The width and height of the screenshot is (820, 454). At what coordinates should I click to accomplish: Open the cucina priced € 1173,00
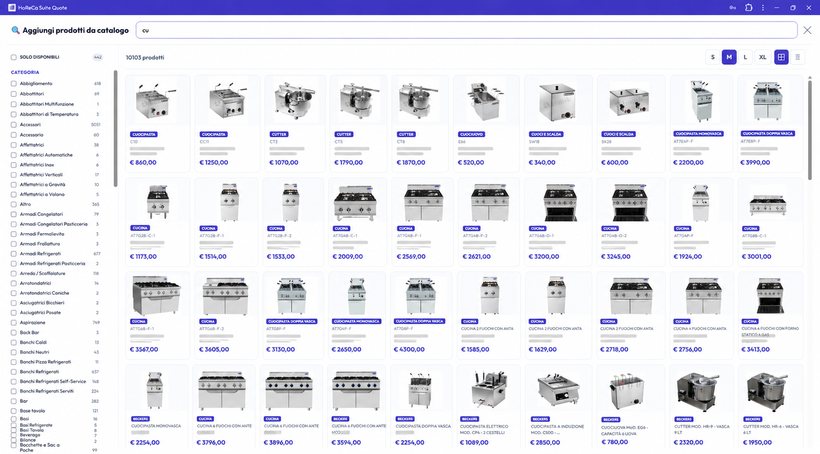[x=157, y=221]
